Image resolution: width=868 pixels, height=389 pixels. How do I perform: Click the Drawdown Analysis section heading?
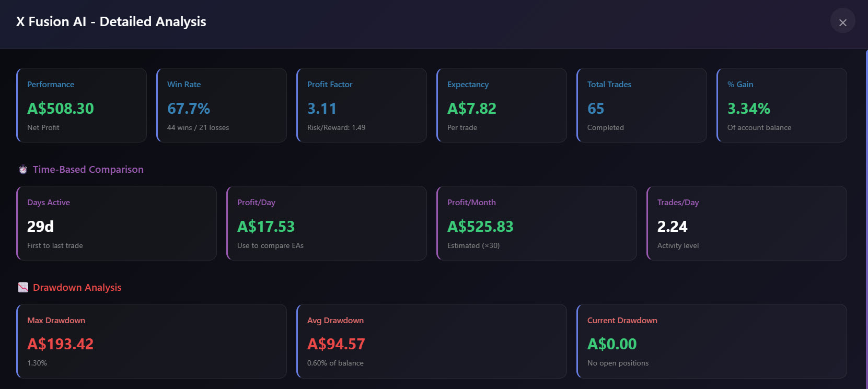pos(77,288)
